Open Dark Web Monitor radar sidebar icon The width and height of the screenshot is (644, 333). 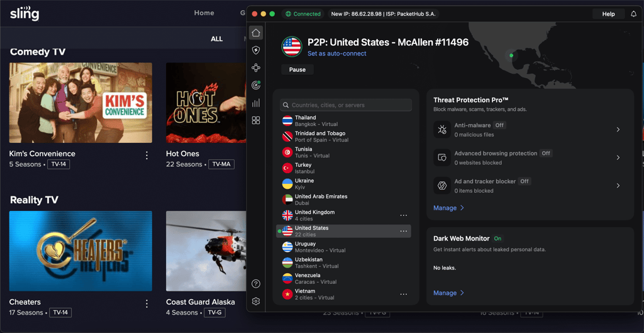[x=256, y=85]
